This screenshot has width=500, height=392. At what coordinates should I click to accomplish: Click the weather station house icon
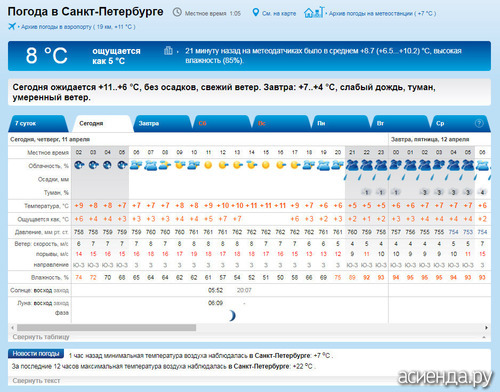314,12
